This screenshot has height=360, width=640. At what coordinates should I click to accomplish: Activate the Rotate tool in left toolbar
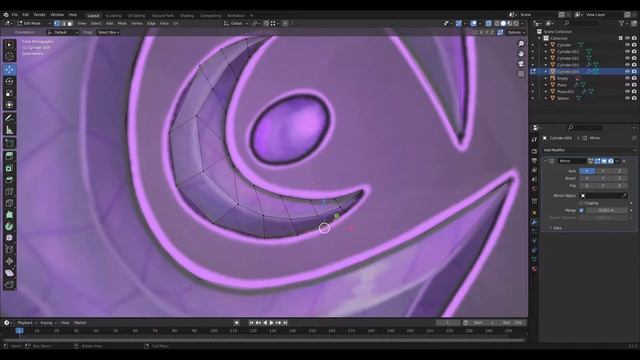point(9,81)
